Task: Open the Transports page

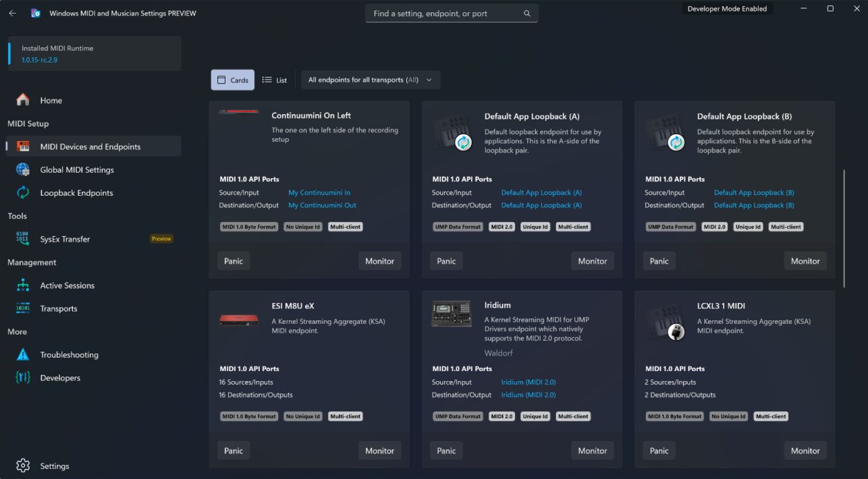Action: point(93,308)
